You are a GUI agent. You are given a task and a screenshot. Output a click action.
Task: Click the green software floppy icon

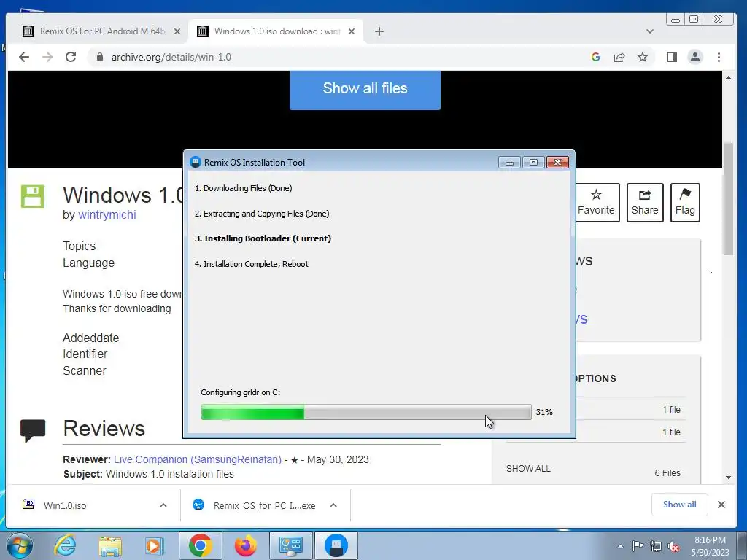32,196
